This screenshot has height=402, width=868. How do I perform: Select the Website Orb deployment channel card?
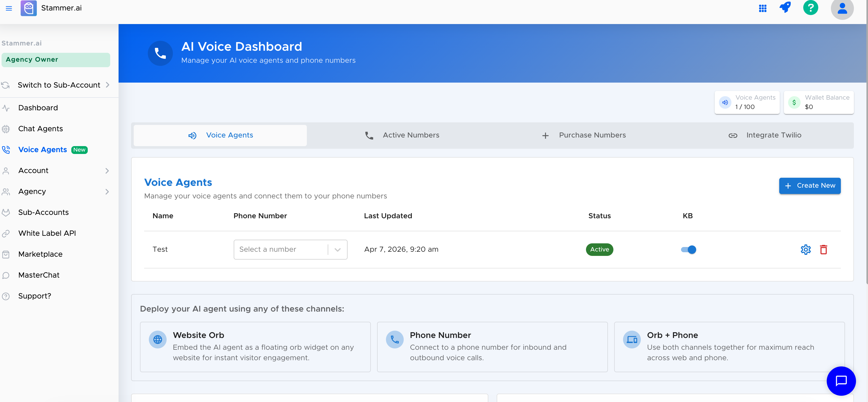(x=255, y=347)
